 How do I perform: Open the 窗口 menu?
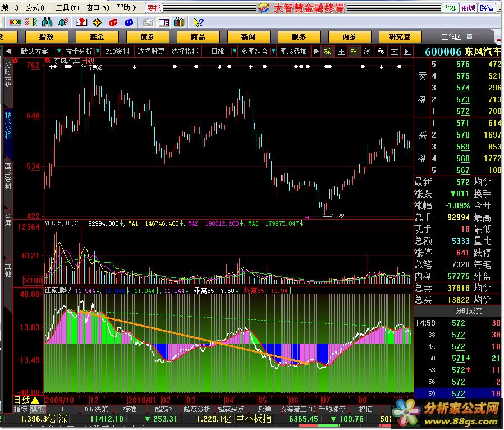pyautogui.click(x=98, y=8)
